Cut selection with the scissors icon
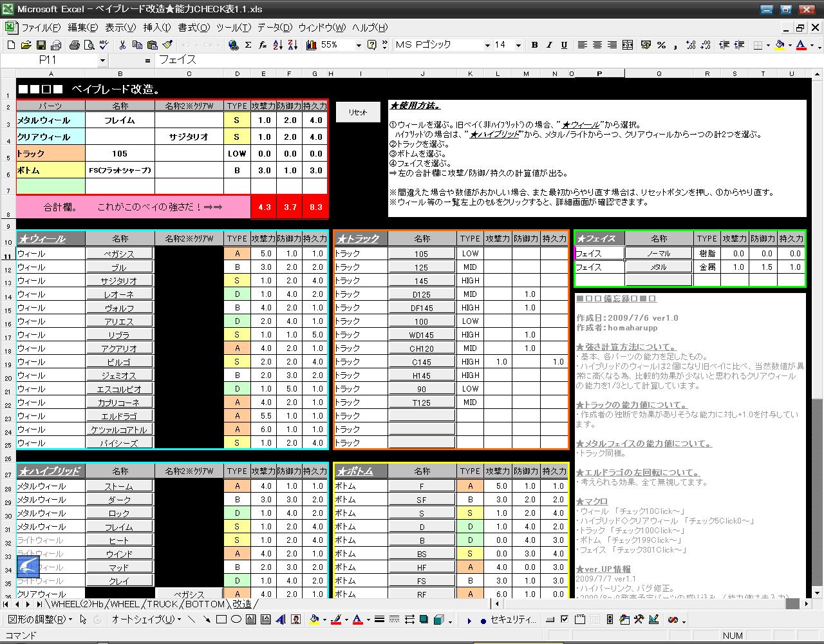Viewport: 824px width, 644px height. pyautogui.click(x=122, y=45)
